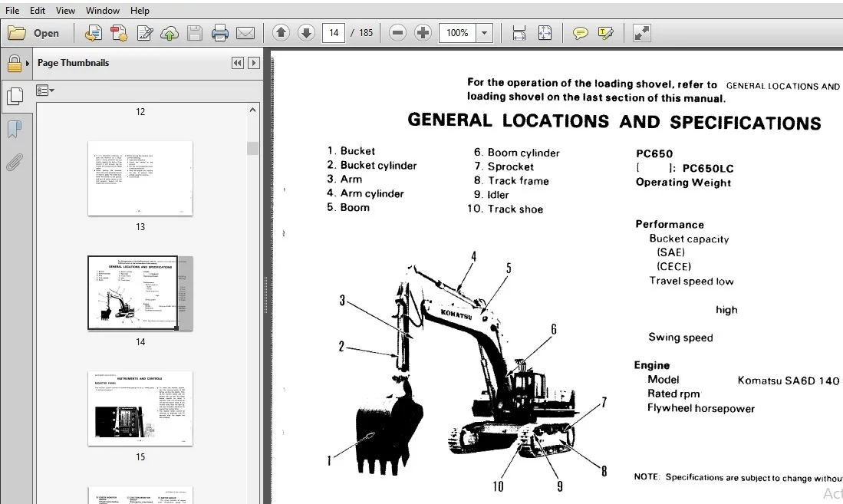Zoom in with the plus button
The height and width of the screenshot is (504, 843).
(x=423, y=33)
